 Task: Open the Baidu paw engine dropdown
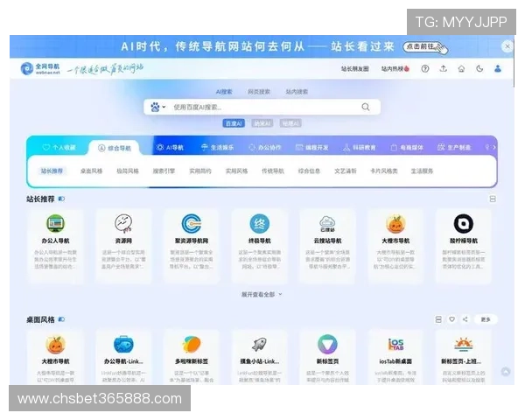point(158,107)
